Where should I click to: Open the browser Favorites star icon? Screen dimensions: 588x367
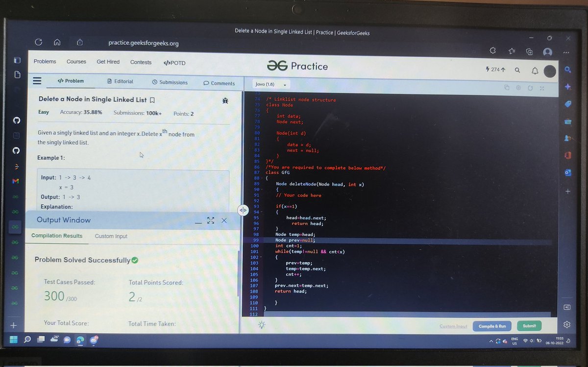click(512, 51)
